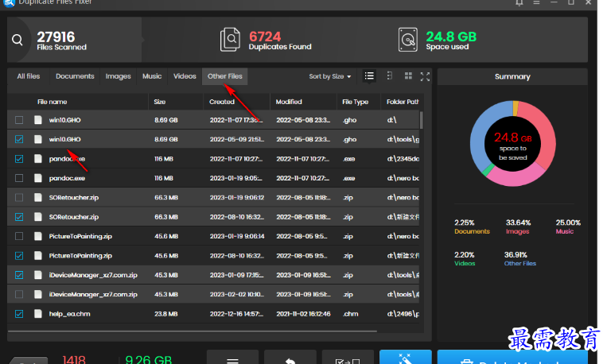Click 36.91% Other Files legend entry

520,259
